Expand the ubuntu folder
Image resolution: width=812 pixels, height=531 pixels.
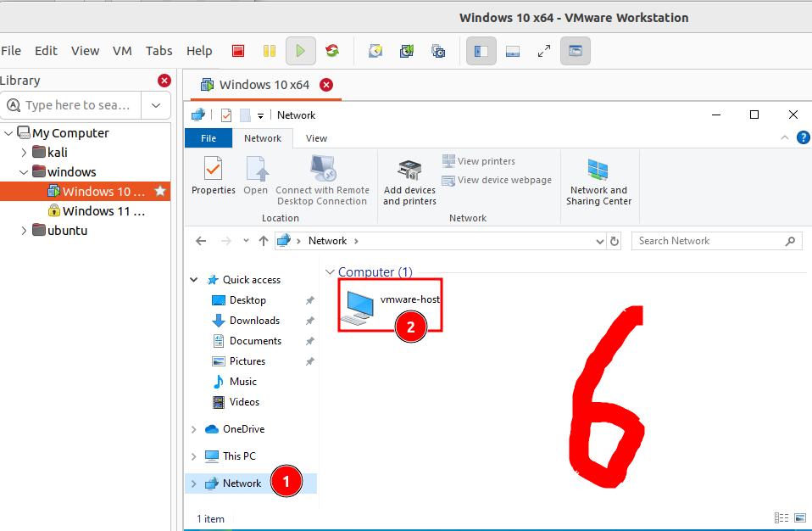(x=24, y=231)
